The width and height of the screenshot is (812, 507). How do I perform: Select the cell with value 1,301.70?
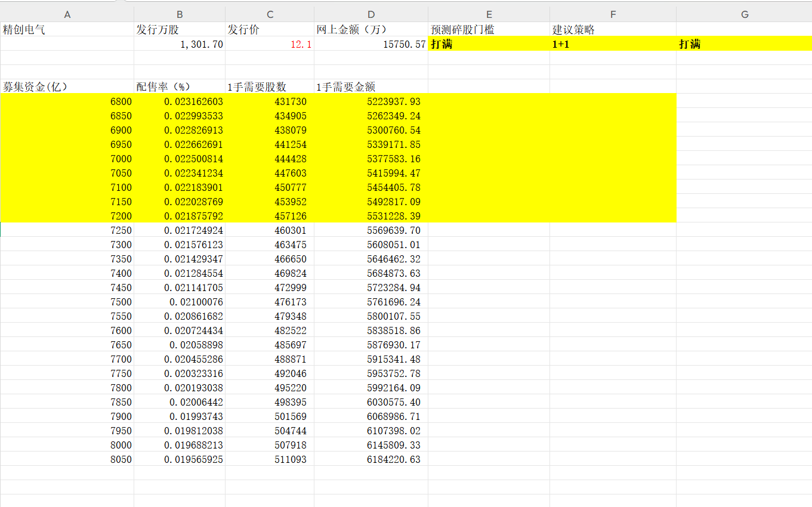click(180, 44)
